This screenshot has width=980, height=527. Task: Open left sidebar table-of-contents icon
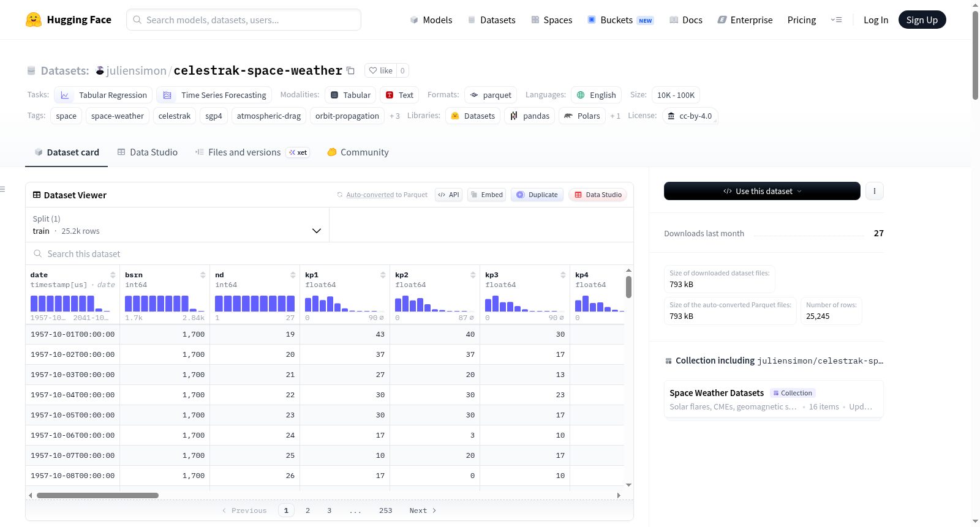coord(2,189)
